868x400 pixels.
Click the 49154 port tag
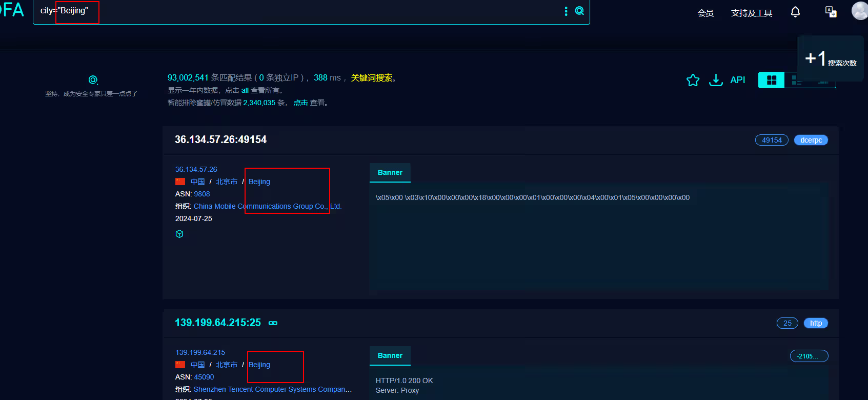[x=772, y=140]
